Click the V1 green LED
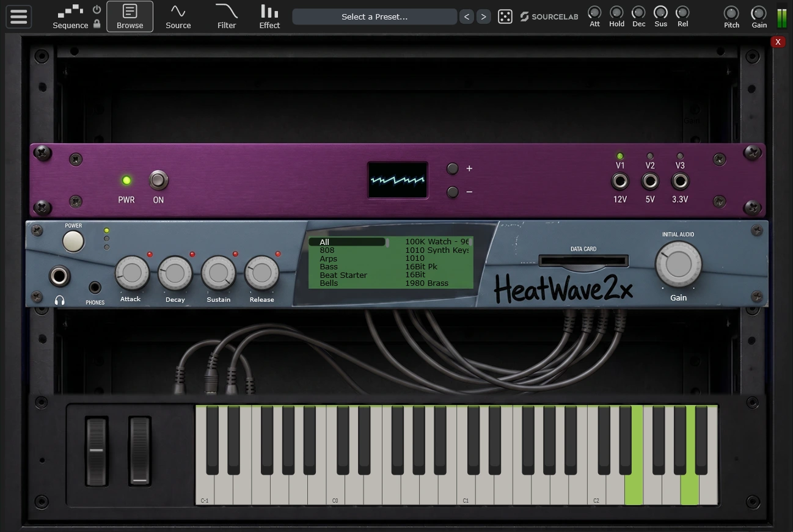The height and width of the screenshot is (532, 793). click(620, 156)
